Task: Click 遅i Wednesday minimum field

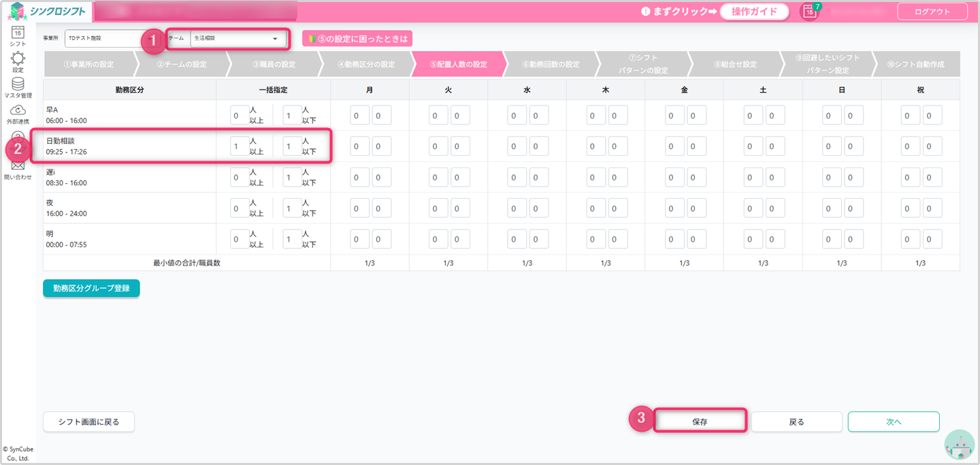Action: 517,178
